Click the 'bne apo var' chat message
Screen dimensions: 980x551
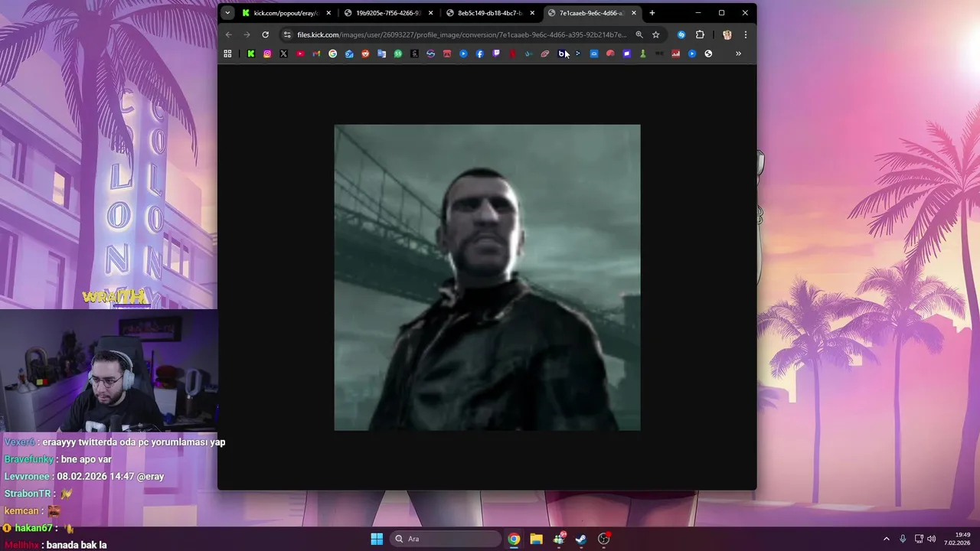click(87, 459)
